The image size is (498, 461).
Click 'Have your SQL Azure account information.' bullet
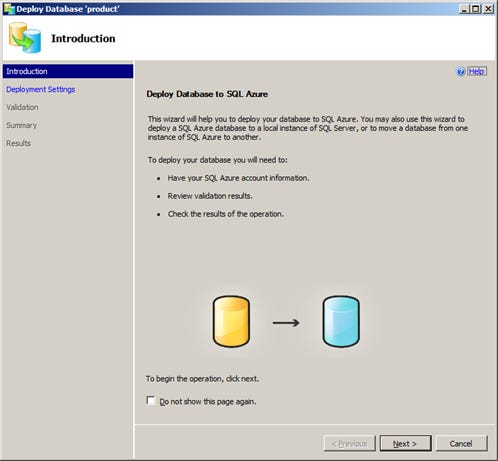(239, 178)
